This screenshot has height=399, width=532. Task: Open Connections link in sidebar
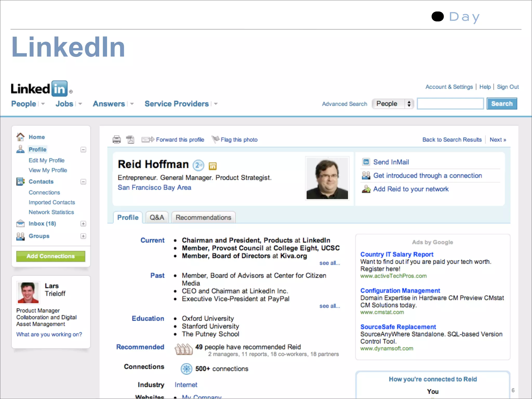tap(44, 192)
